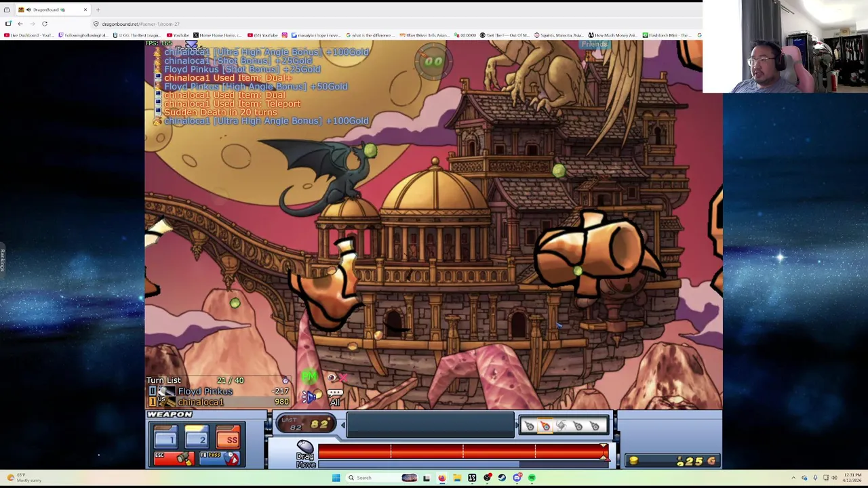868x488 pixels.
Task: Select chinaloca1 in Turn List
Action: click(x=200, y=402)
